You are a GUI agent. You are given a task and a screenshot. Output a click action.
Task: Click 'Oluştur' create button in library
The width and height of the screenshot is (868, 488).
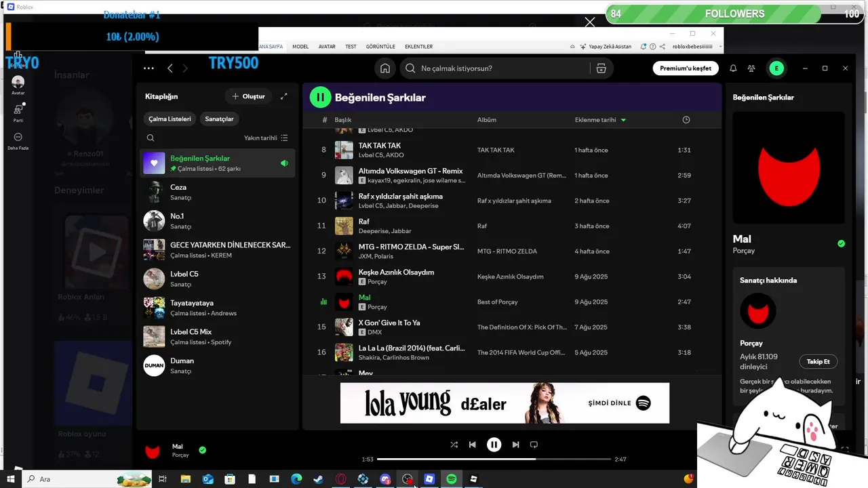(x=248, y=96)
